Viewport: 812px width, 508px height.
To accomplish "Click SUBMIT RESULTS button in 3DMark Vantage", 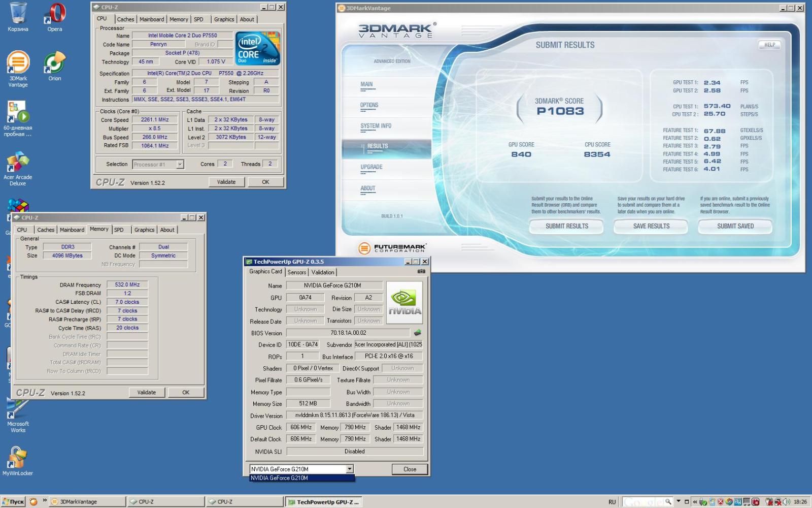I will (567, 226).
